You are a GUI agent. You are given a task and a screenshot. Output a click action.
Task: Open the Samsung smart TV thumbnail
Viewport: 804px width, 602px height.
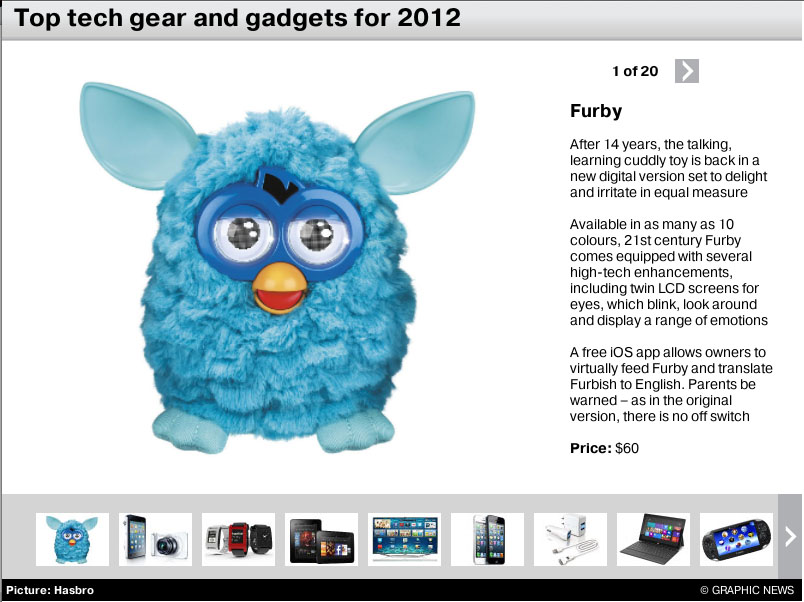coord(405,539)
